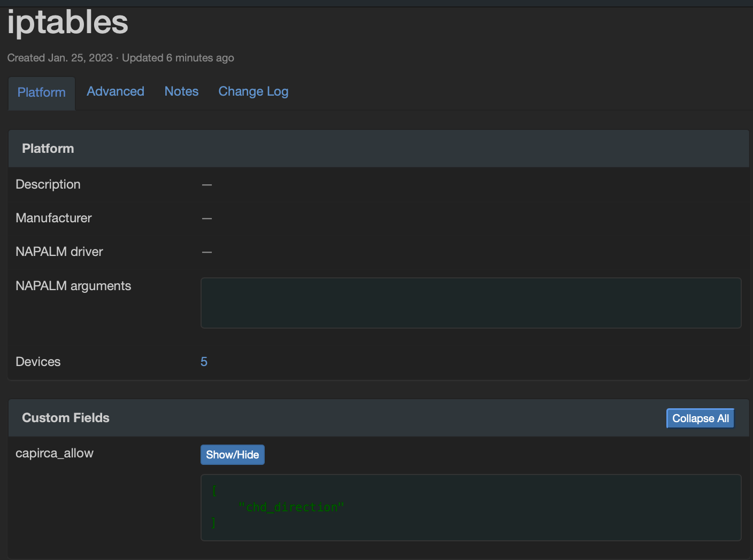Click the Manufacturer empty dash value
The image size is (753, 560).
(x=207, y=218)
